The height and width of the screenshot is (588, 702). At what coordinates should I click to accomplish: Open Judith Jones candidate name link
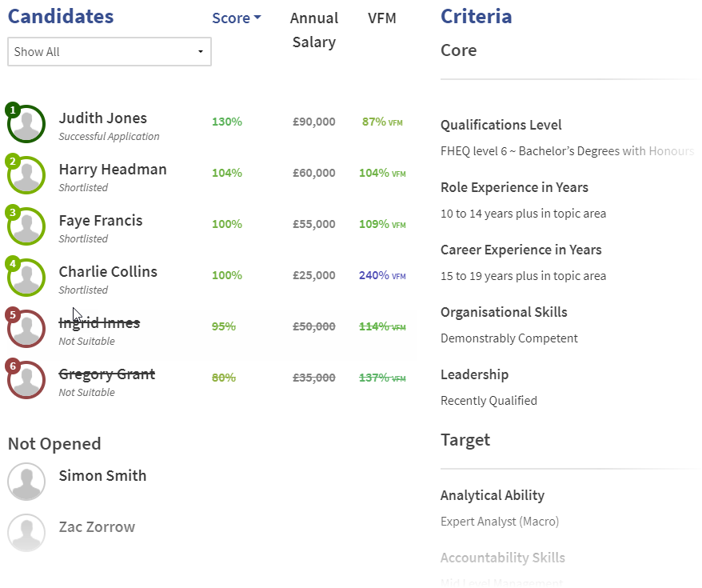102,118
